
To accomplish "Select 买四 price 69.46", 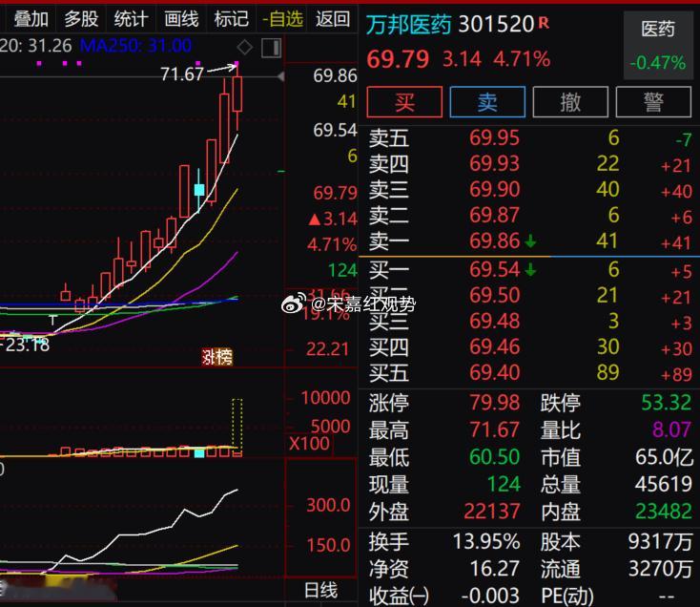I will click(x=494, y=347).
